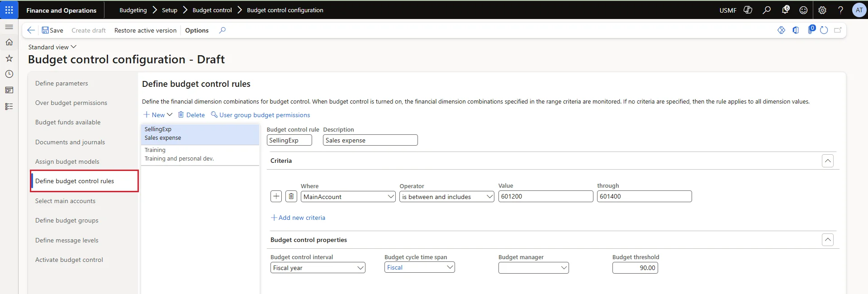
Task: Open Operator dropdown is between and includes
Action: pyautogui.click(x=447, y=197)
